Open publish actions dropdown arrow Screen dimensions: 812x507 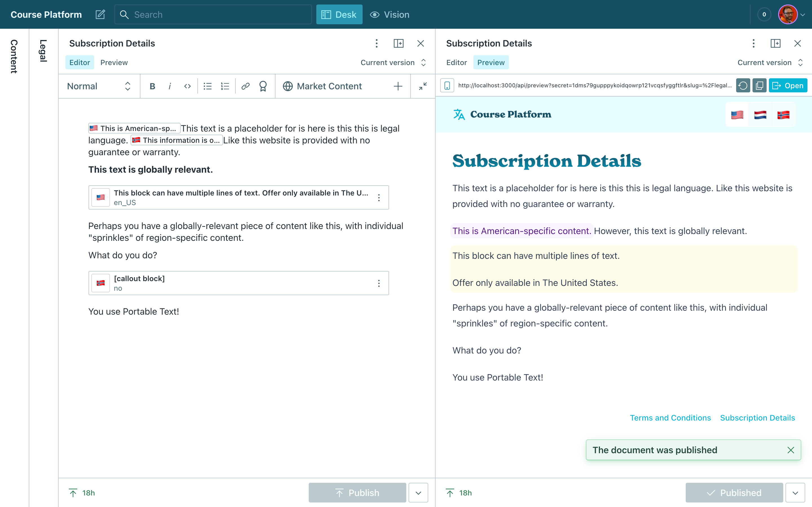(x=418, y=493)
